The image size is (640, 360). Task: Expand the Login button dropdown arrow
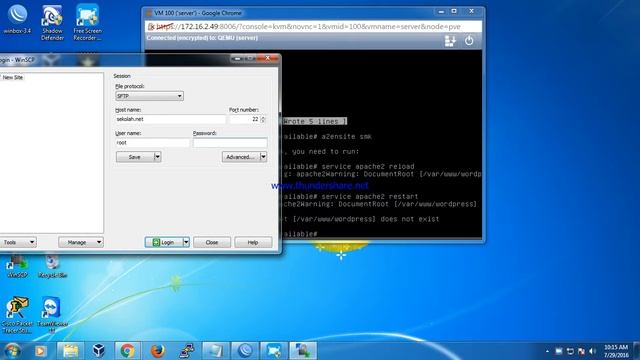pos(186,242)
